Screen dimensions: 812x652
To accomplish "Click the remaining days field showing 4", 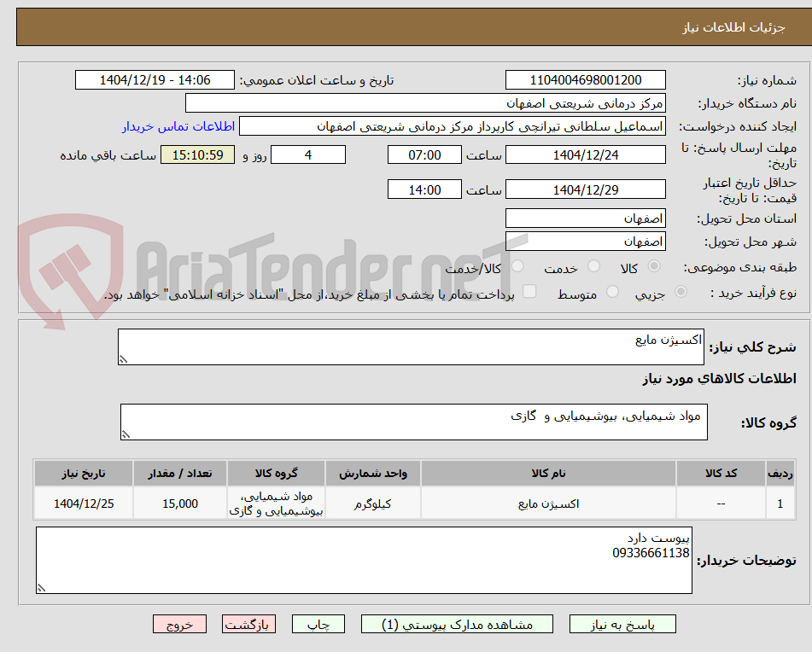I will (308, 154).
